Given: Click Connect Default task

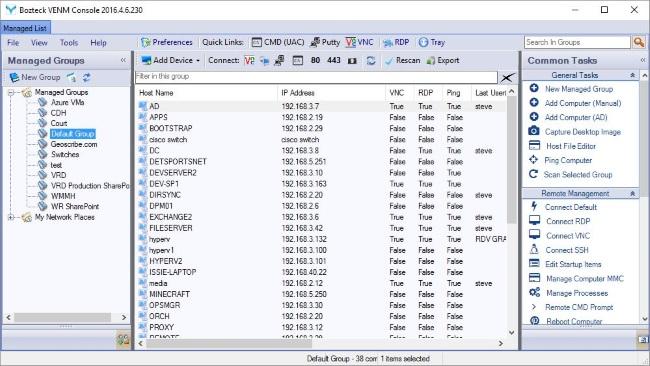Looking at the screenshot, I should pyautogui.click(x=571, y=207).
